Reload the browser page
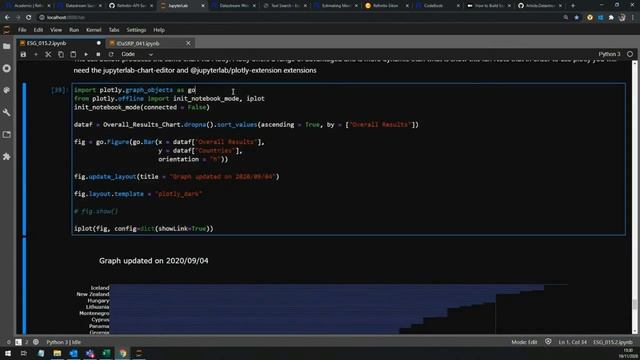The image size is (640, 360). pos(29,18)
